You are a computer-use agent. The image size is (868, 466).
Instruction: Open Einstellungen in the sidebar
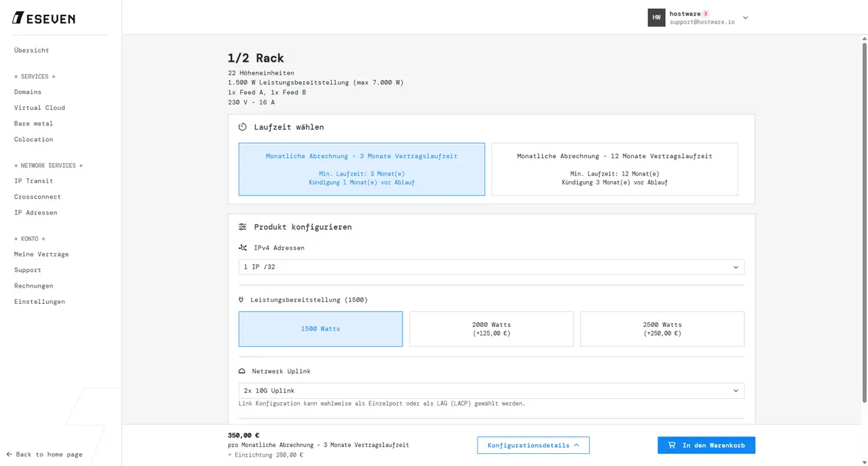point(39,302)
